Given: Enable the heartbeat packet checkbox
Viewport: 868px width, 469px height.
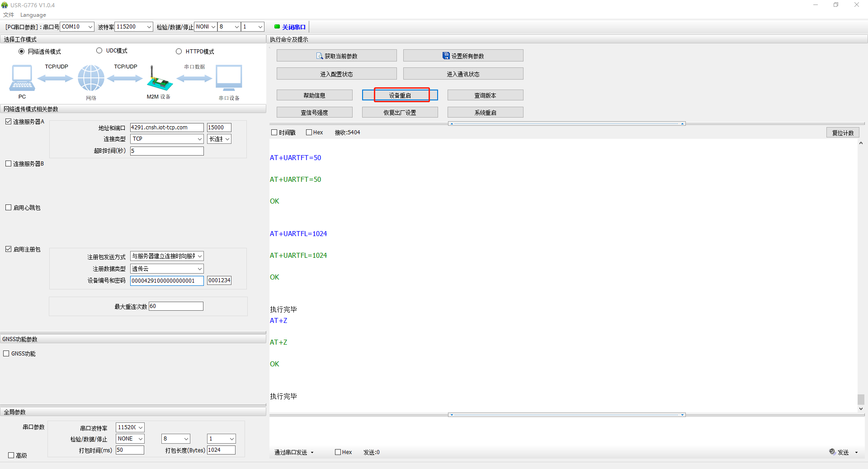Looking at the screenshot, I should click(9, 208).
